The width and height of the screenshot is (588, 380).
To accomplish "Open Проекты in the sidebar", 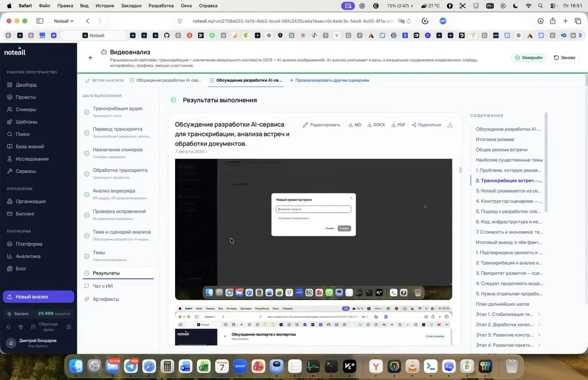I will 26,97.
